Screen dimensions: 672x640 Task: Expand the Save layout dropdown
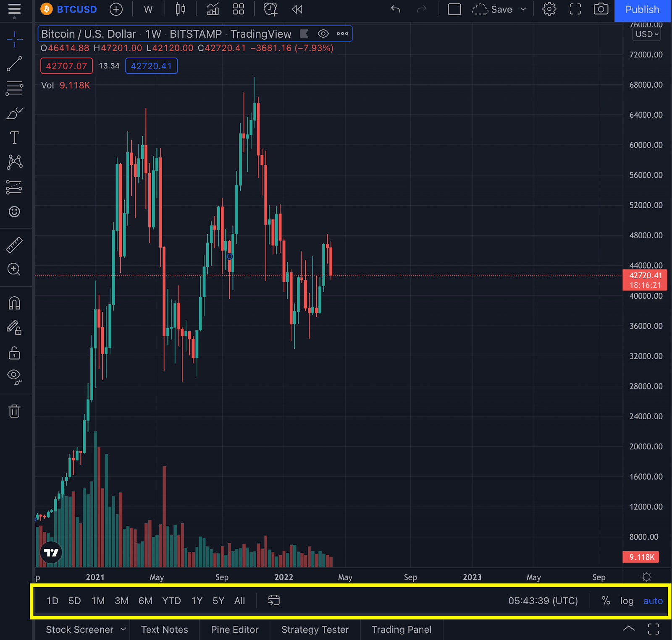tap(523, 9)
